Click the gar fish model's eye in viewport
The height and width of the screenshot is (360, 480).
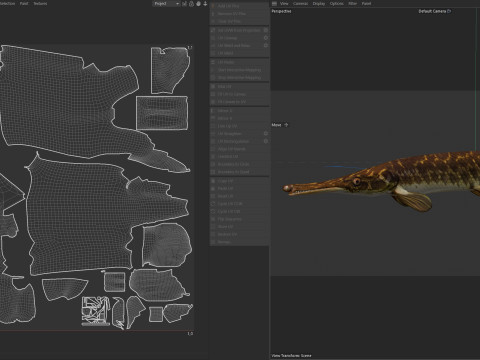(x=356, y=181)
